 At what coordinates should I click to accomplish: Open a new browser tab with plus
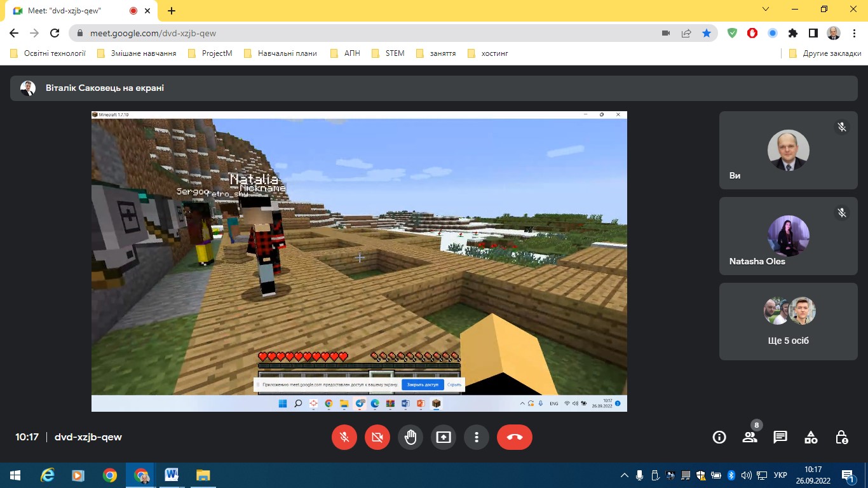(172, 11)
